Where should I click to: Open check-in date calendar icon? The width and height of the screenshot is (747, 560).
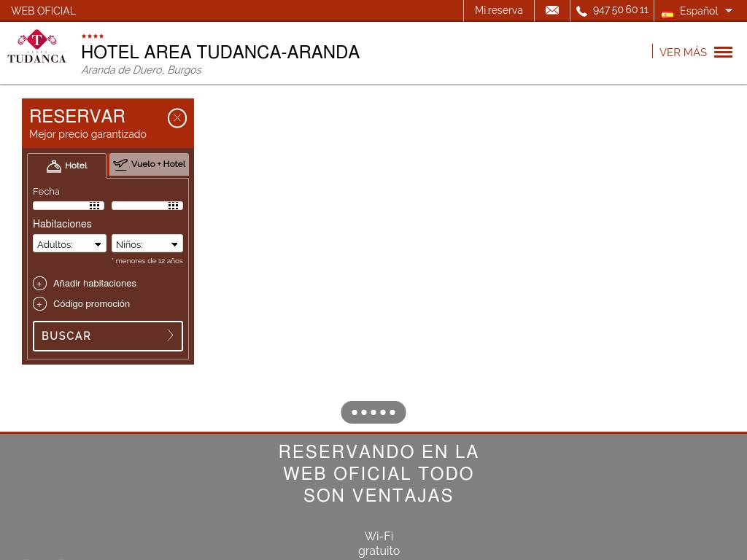(94, 206)
